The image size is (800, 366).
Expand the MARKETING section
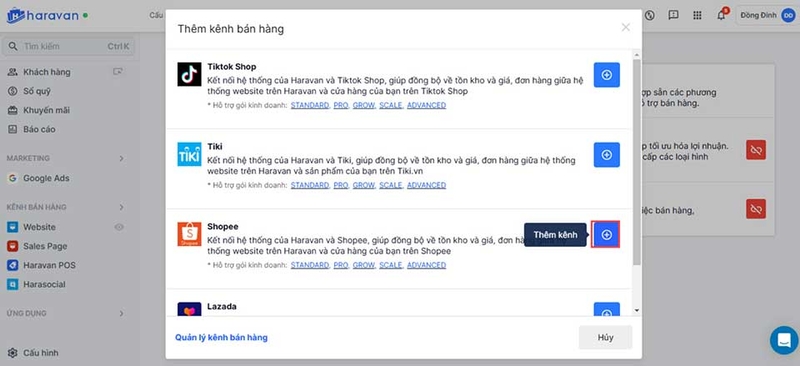[121, 158]
